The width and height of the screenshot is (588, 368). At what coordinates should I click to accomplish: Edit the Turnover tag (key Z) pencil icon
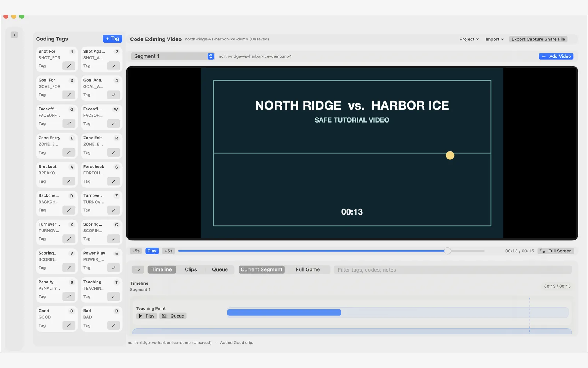click(x=114, y=210)
